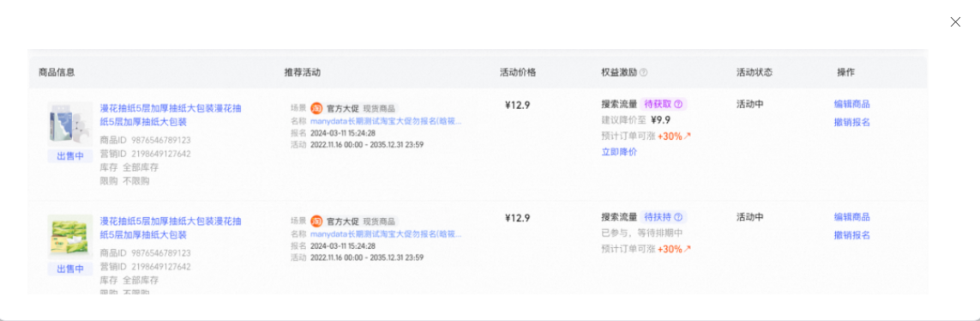Open the product title link beside green tissue image
980x321 pixels.
tap(171, 228)
